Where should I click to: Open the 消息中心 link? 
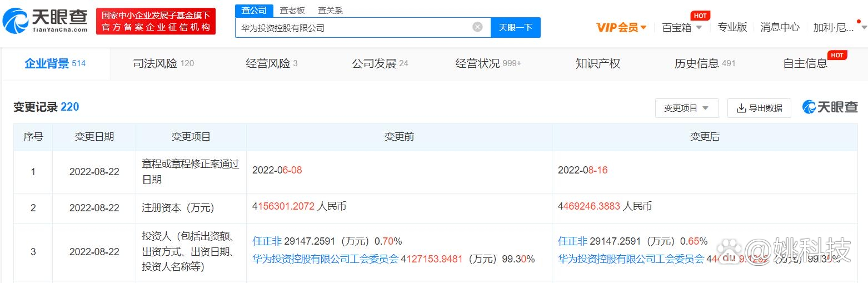click(x=780, y=27)
